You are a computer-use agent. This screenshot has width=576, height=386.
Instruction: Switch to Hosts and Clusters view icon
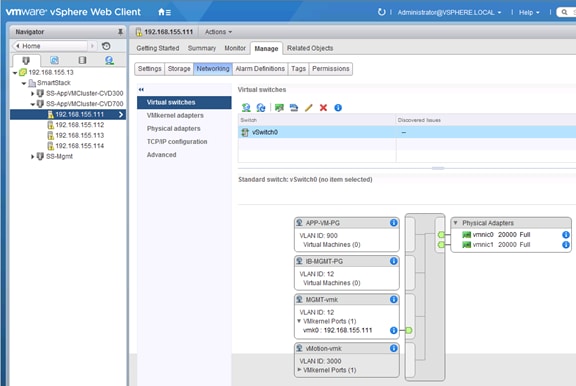point(26,60)
